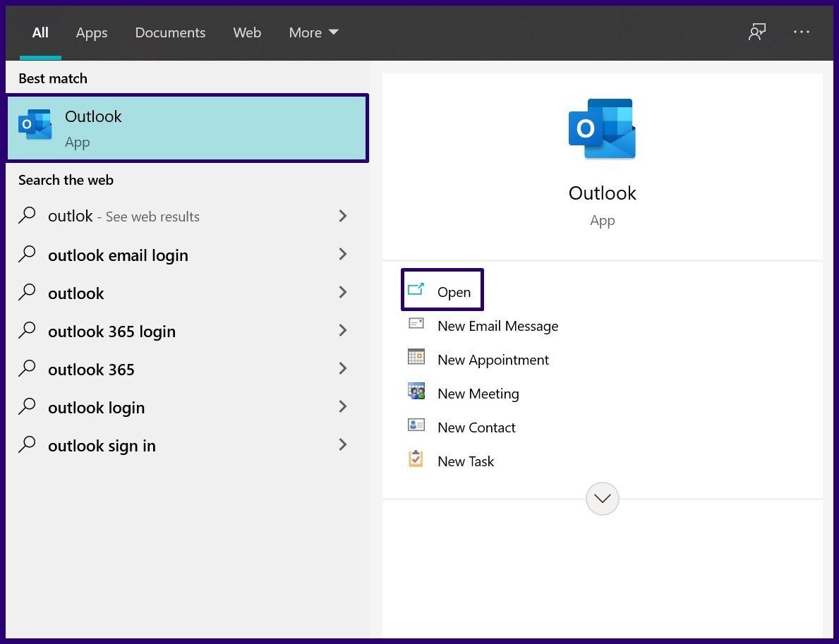Click the Outlook icon in Best match row
The height and width of the screenshot is (644, 839).
click(x=35, y=125)
